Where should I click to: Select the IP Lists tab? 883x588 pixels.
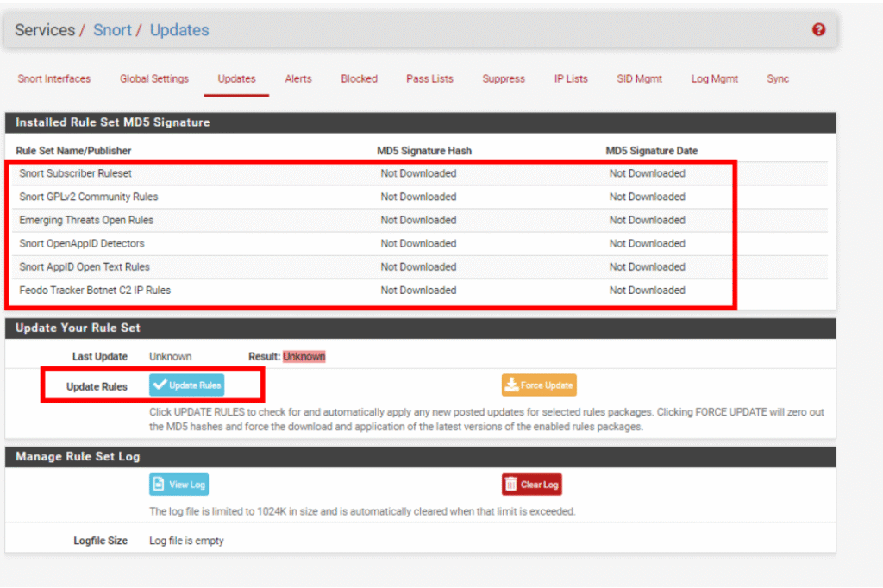point(571,78)
